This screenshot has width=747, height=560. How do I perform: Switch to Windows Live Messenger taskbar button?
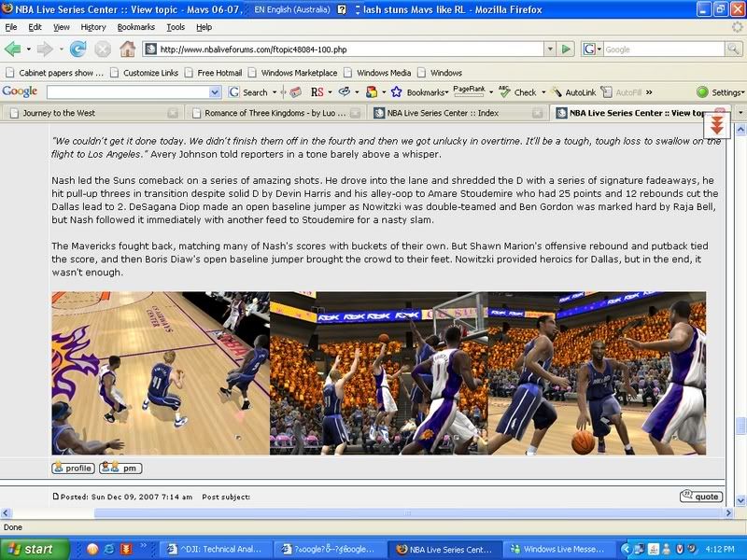(557, 549)
